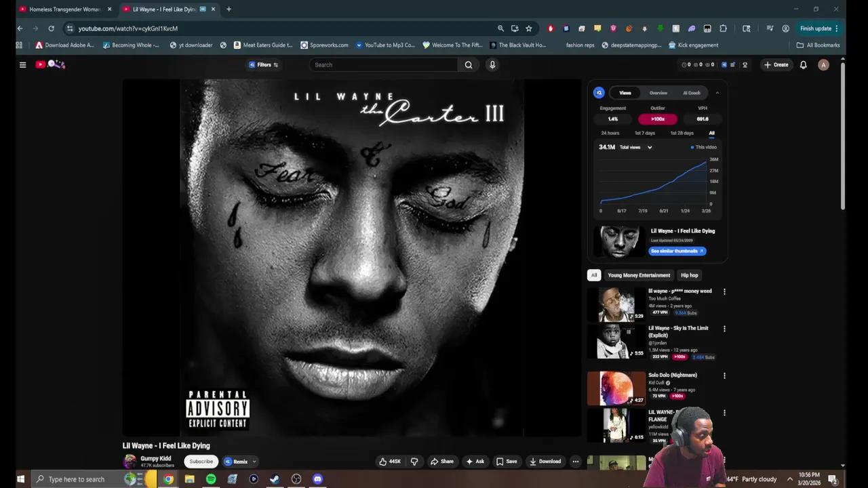Open Spotify from the taskbar

[x=211, y=479]
